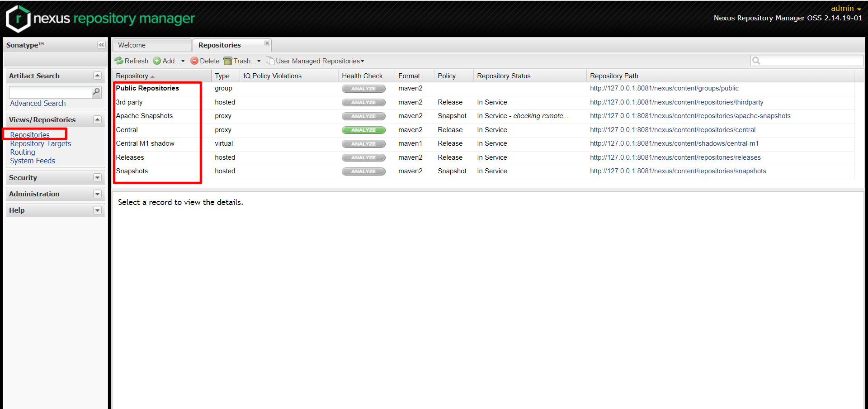
Task: Collapse the Artifact Search section
Action: point(97,76)
